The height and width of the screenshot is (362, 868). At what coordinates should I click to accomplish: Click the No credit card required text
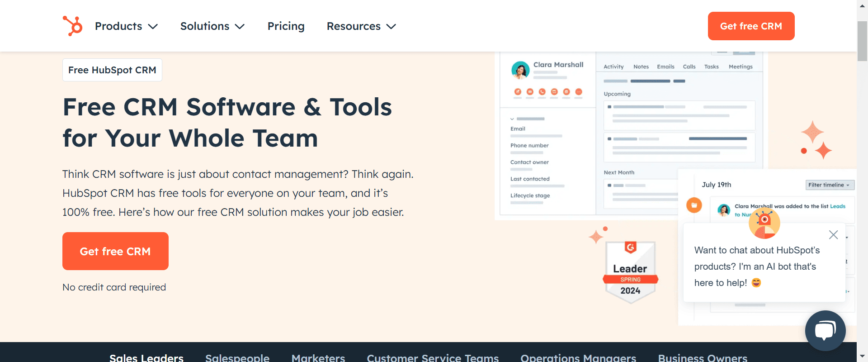114,287
